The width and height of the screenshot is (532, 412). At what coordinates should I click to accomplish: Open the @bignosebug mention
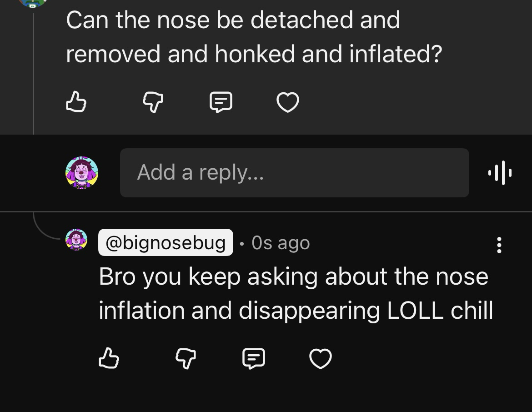(x=166, y=242)
